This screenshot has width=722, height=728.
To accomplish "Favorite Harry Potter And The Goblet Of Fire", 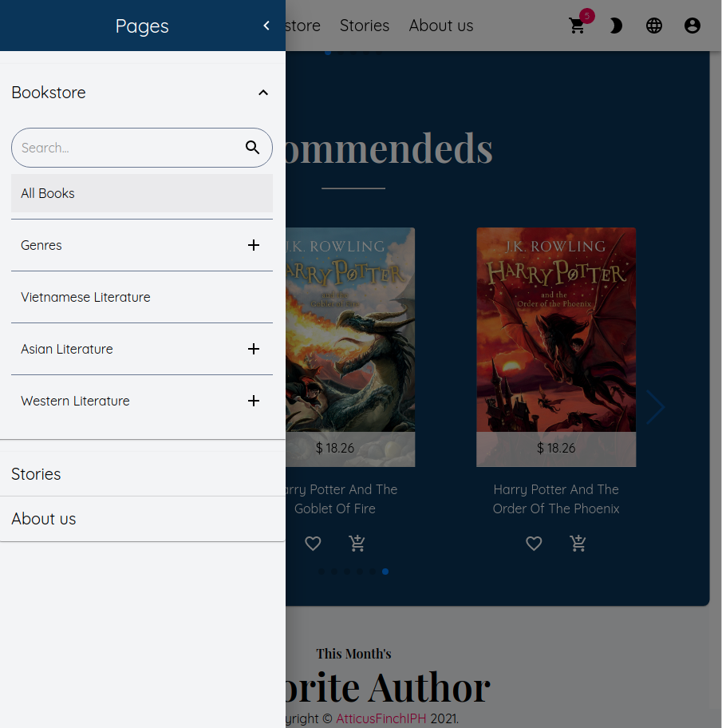I will 313,544.
